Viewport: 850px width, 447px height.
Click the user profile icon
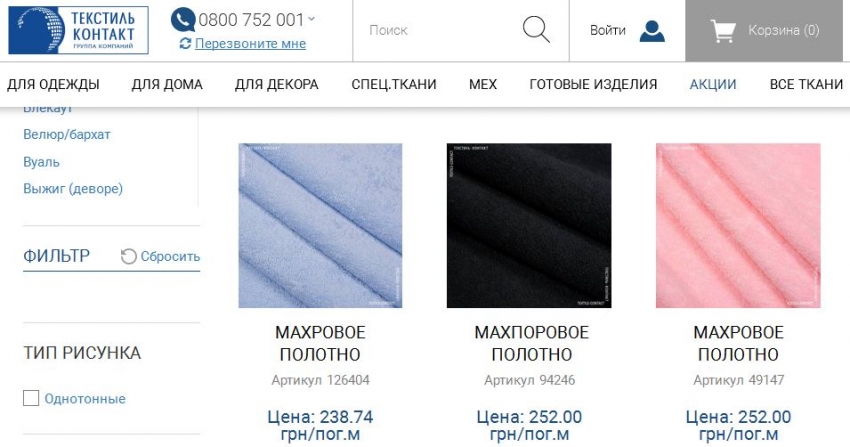coord(652,31)
